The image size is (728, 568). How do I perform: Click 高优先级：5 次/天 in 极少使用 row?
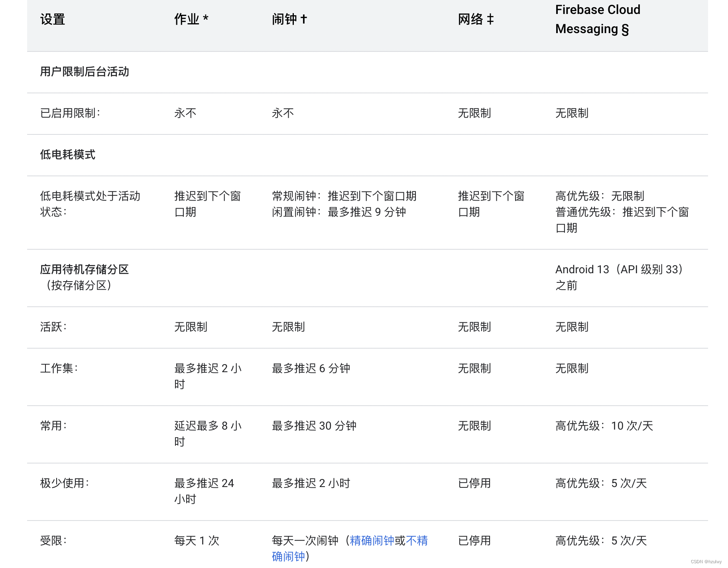point(601,483)
